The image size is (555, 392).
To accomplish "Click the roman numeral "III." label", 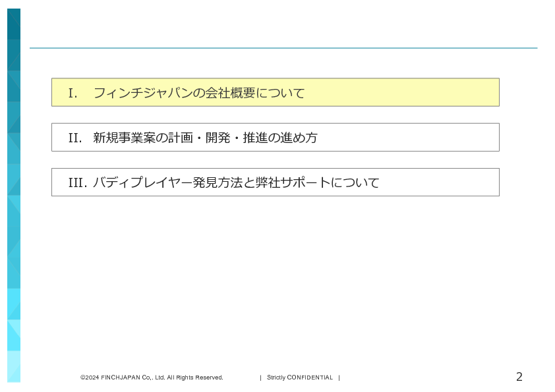I will (x=77, y=182).
